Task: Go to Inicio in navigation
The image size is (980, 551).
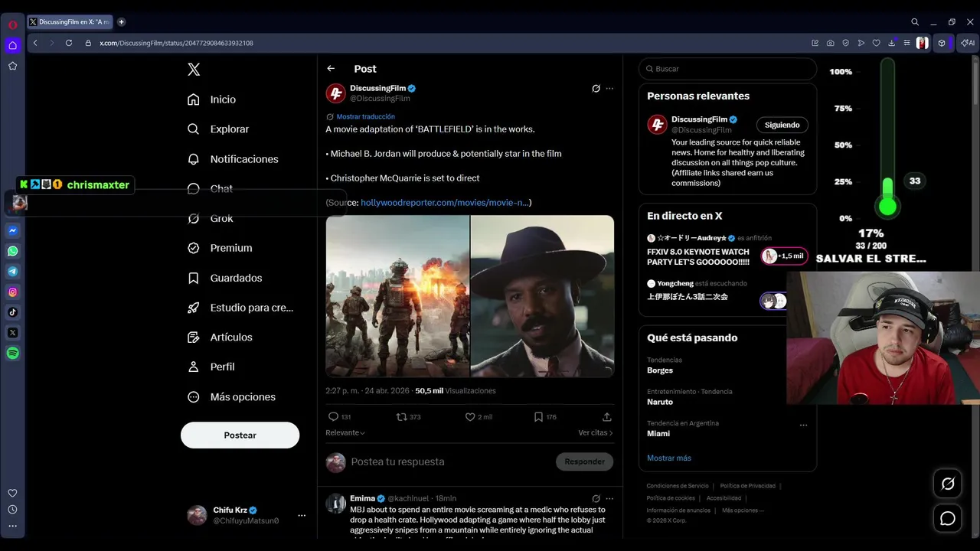Action: pos(212,99)
